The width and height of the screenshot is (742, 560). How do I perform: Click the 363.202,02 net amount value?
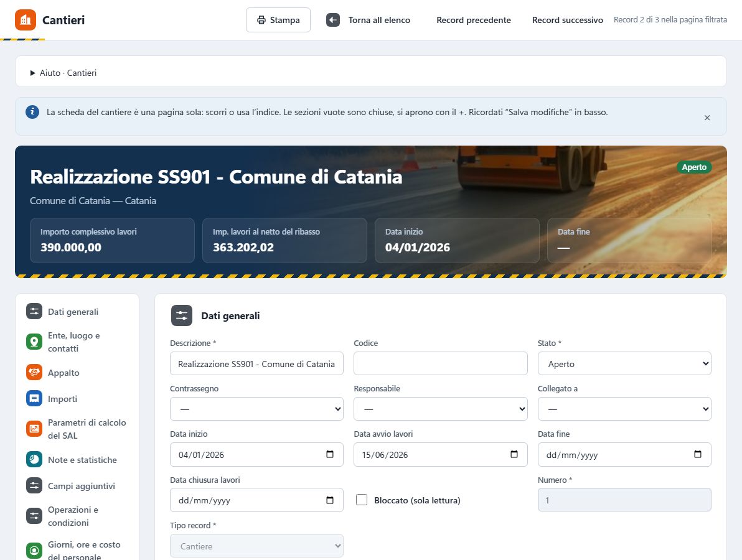[x=243, y=248]
